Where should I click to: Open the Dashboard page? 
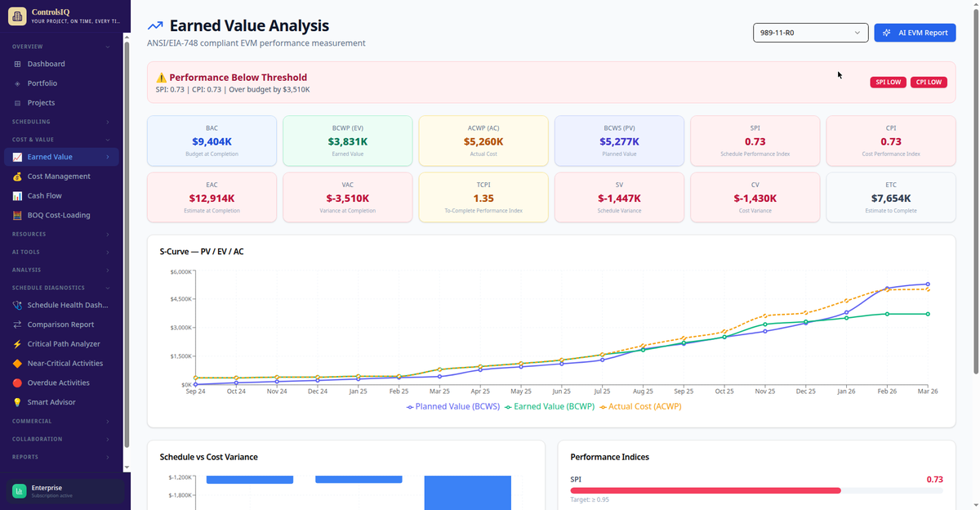(x=61, y=64)
